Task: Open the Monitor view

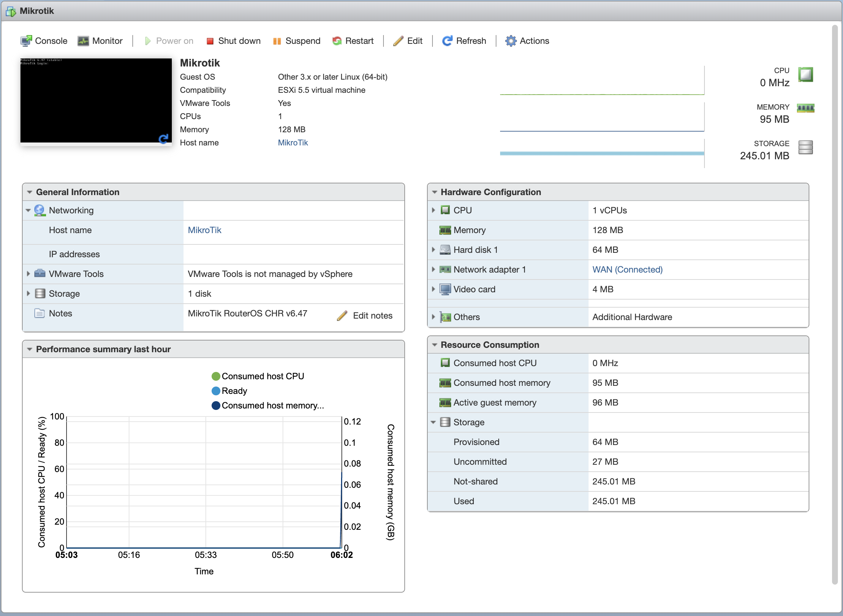Action: pos(100,41)
